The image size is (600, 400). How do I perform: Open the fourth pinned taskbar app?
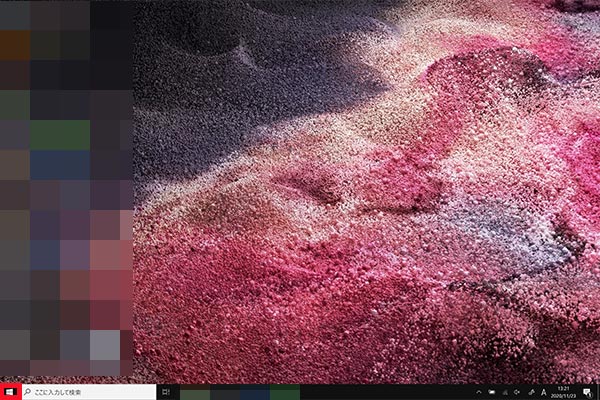[285, 392]
